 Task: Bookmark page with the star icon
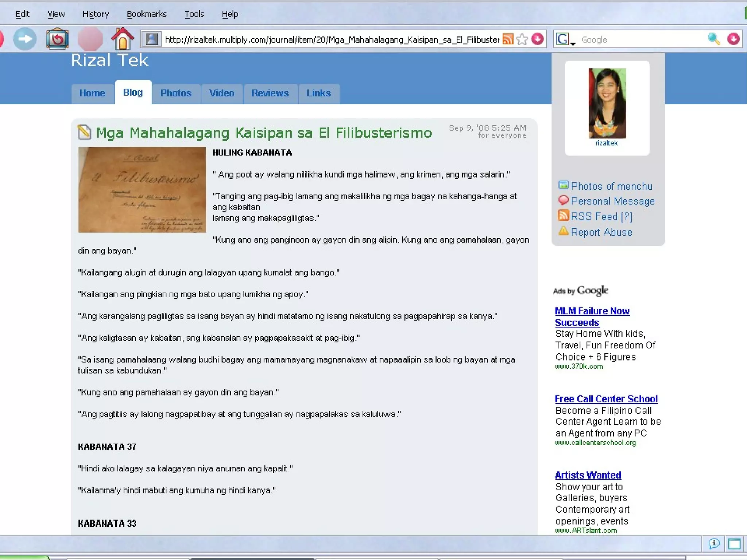click(522, 39)
